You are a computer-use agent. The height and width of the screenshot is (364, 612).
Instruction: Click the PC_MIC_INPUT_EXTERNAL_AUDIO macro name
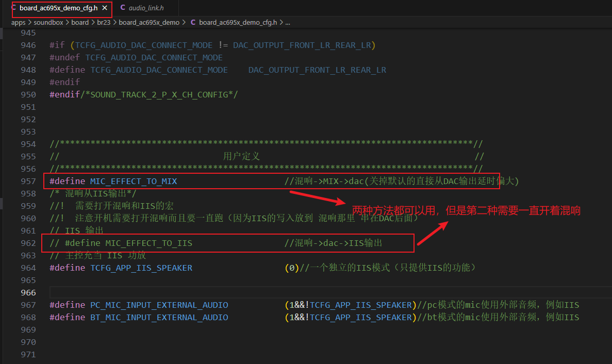tap(159, 305)
